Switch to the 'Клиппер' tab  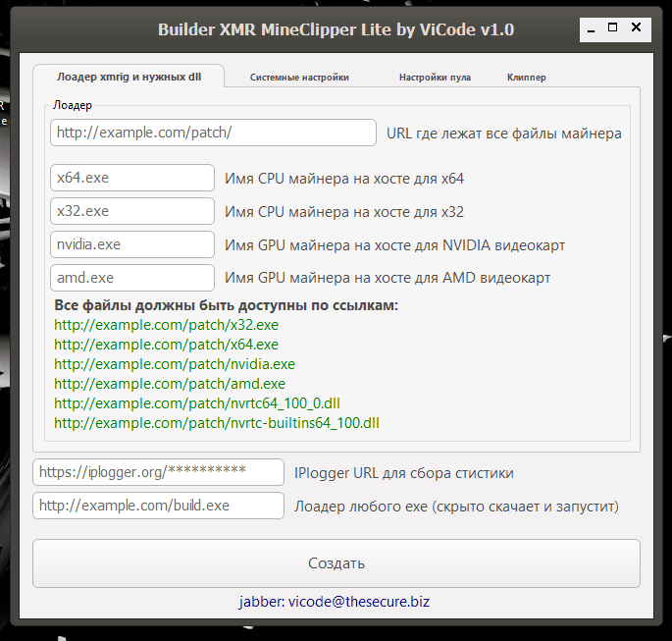pyautogui.click(x=526, y=78)
